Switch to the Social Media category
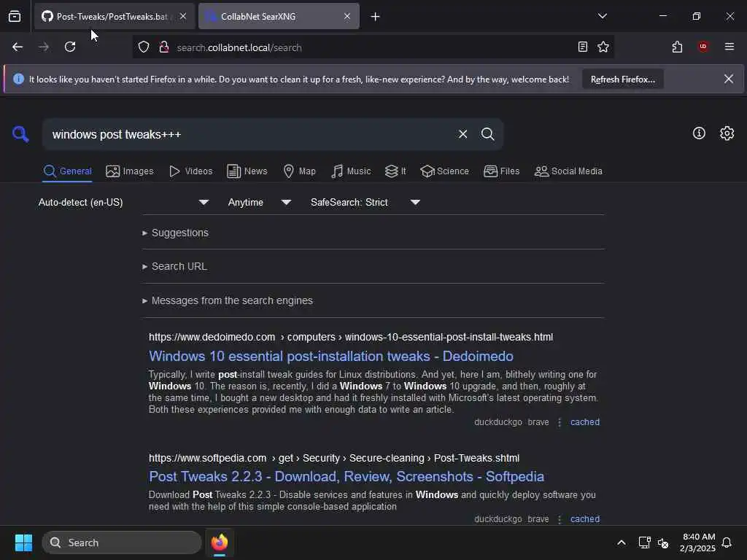The image size is (747, 560). click(x=568, y=171)
